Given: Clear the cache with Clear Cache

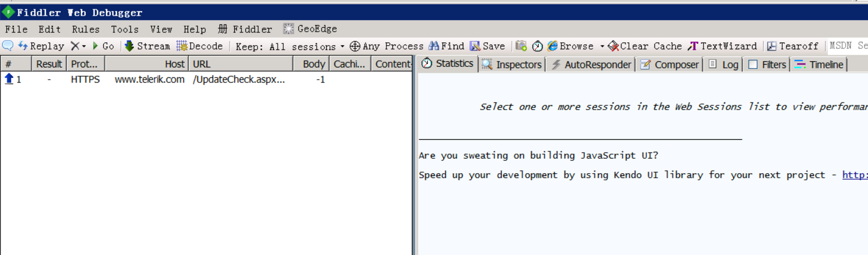Looking at the screenshot, I should click(646, 46).
